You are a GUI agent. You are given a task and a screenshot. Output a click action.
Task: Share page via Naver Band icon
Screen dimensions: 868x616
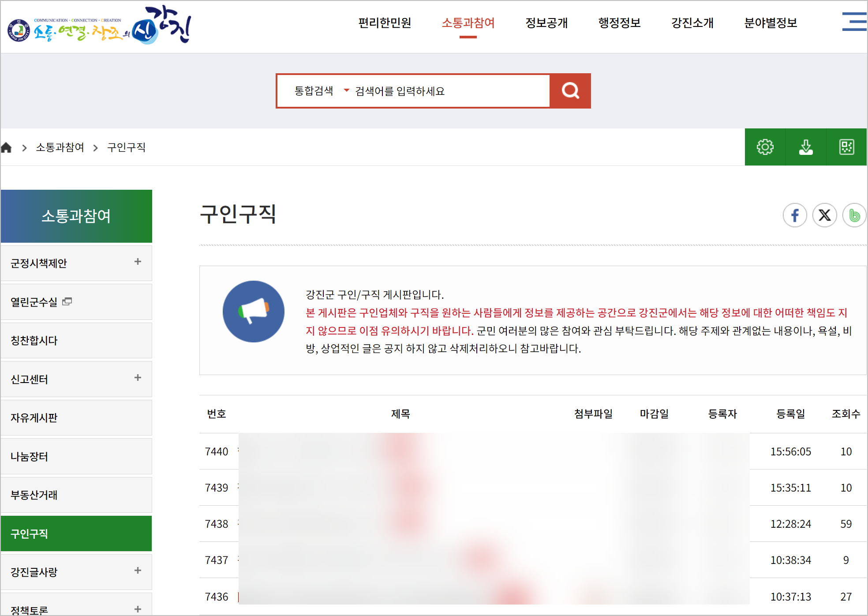point(854,215)
